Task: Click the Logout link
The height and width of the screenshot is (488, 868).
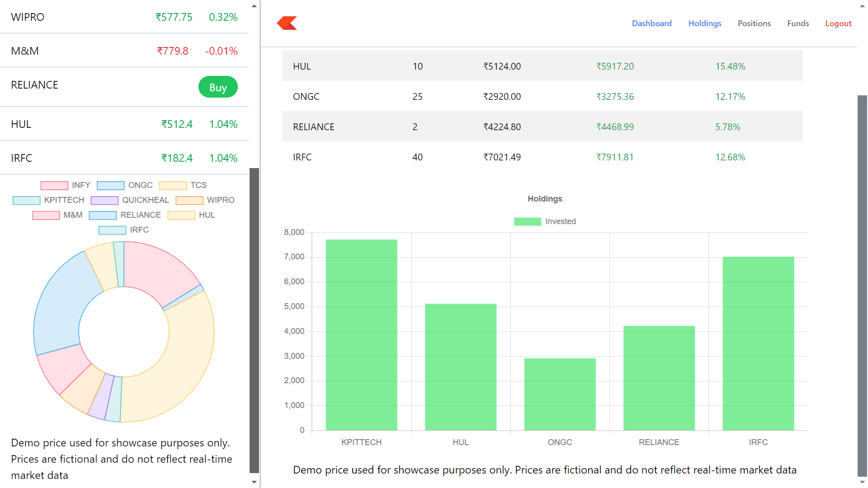Action: click(x=838, y=23)
